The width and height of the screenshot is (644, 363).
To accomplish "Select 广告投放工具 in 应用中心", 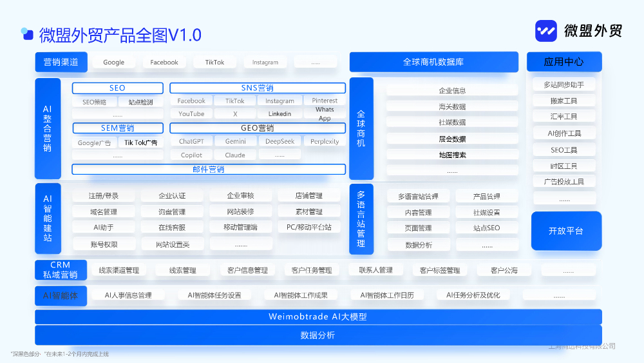I will [x=564, y=182].
